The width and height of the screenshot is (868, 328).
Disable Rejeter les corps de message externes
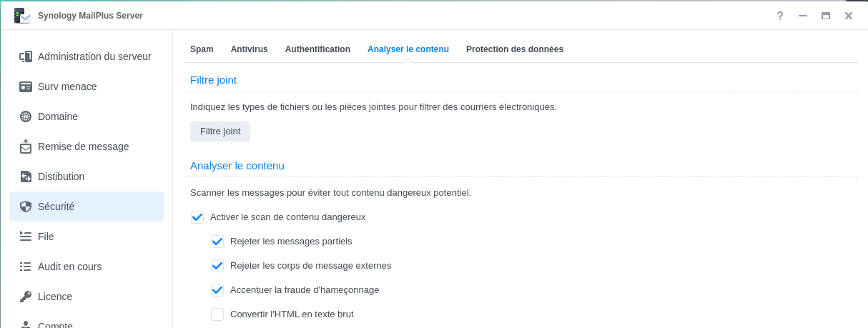click(217, 266)
